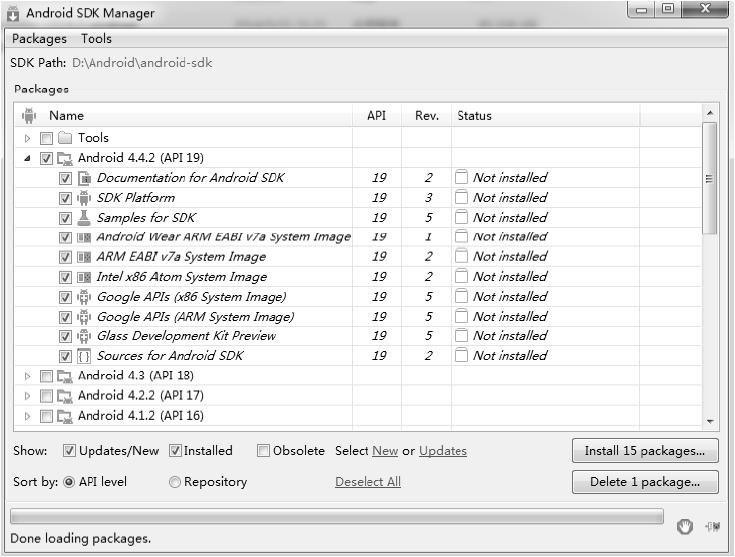Click the Android 4.1.2 platform folder icon
The width and height of the screenshot is (735, 557).
pyautogui.click(x=65, y=416)
